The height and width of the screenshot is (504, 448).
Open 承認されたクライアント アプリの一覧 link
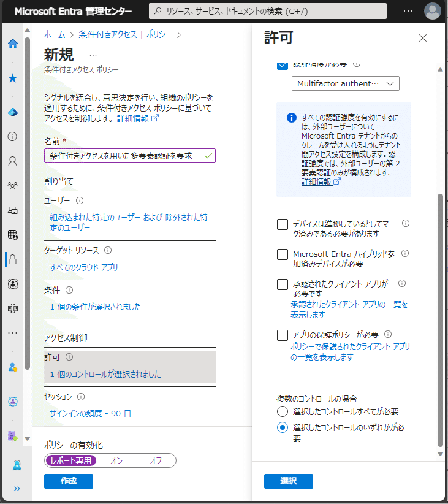coord(349,309)
